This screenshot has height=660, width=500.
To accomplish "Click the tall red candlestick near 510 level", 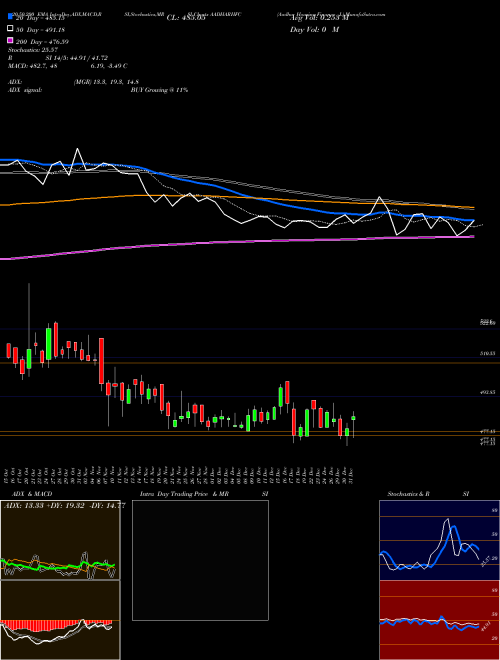I will click(x=101, y=361).
